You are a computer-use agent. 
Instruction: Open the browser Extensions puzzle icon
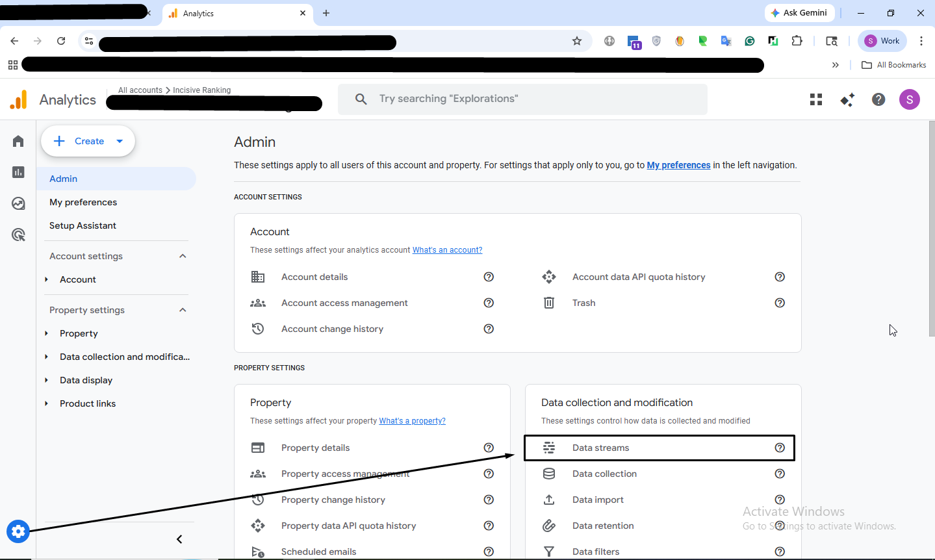pyautogui.click(x=797, y=41)
